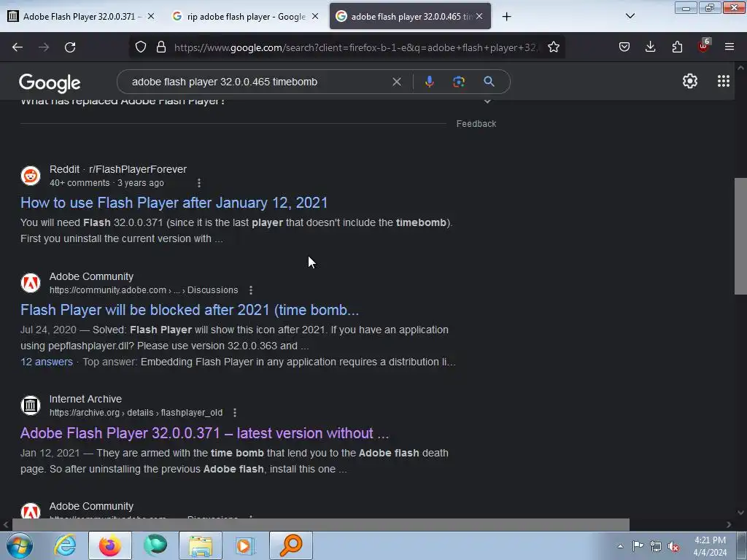The width and height of the screenshot is (747, 560).
Task: Open more options for Adobe Community bomb result
Action: coord(251,290)
